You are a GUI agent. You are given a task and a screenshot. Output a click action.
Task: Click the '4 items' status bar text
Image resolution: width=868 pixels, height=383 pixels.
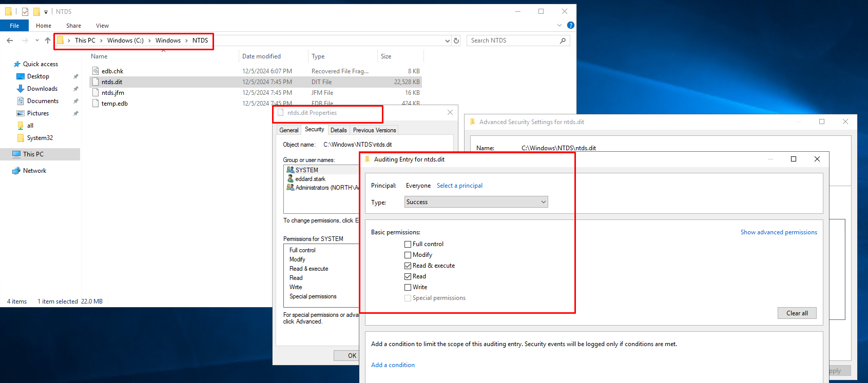tap(17, 301)
